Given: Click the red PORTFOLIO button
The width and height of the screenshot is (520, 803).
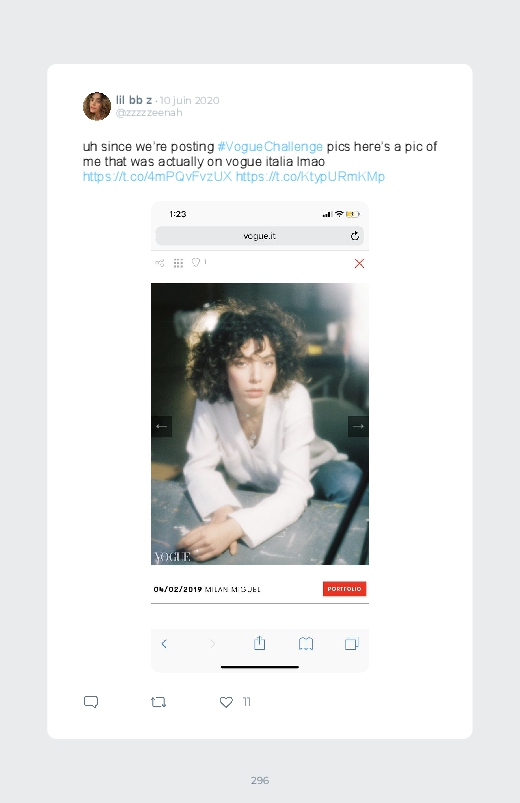Looking at the screenshot, I should tap(344, 589).
